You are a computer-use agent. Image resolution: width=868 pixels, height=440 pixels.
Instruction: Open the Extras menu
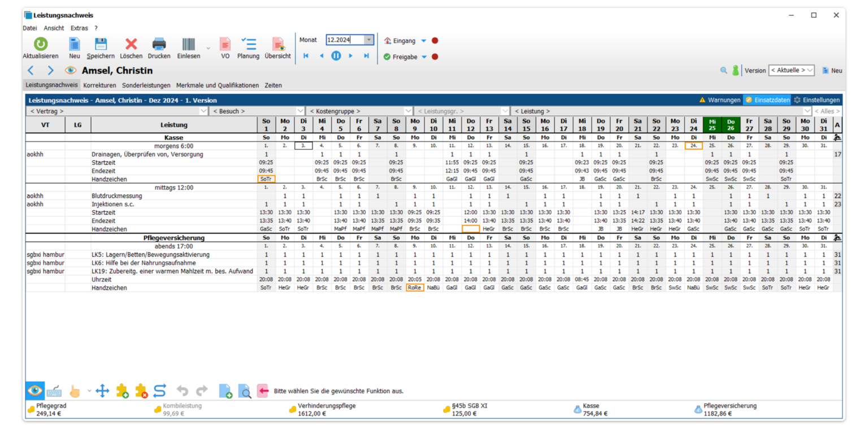coord(79,28)
